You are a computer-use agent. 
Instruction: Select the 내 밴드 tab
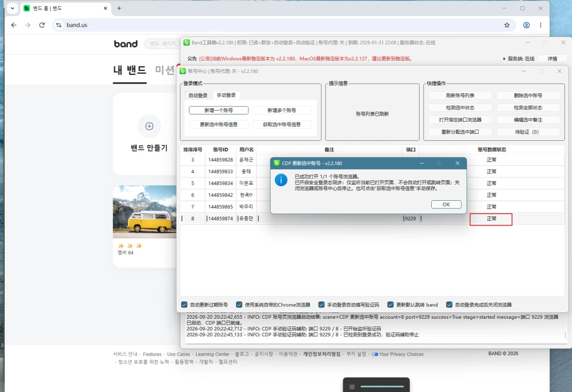[130, 70]
